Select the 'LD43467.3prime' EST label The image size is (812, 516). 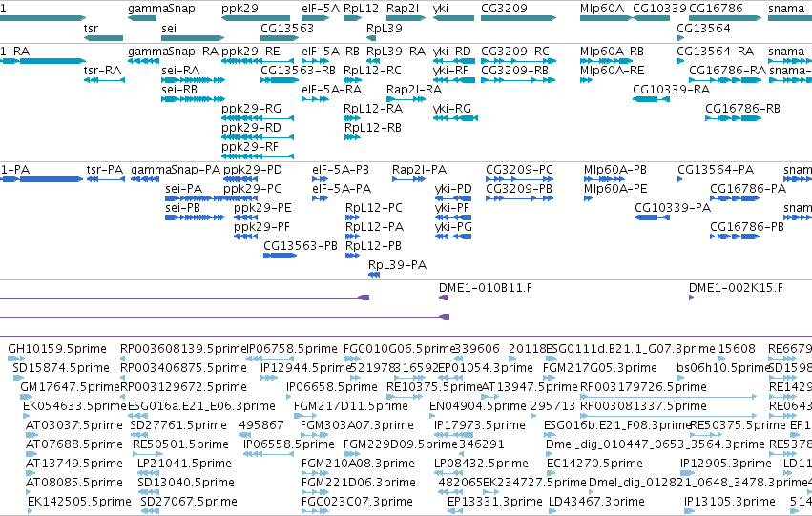(x=596, y=502)
